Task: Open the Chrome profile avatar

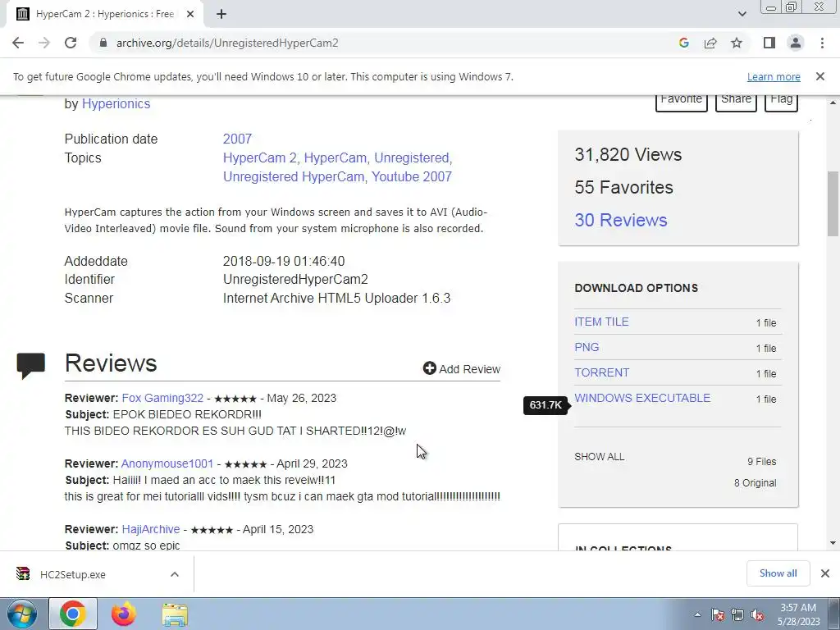Action: tap(796, 43)
